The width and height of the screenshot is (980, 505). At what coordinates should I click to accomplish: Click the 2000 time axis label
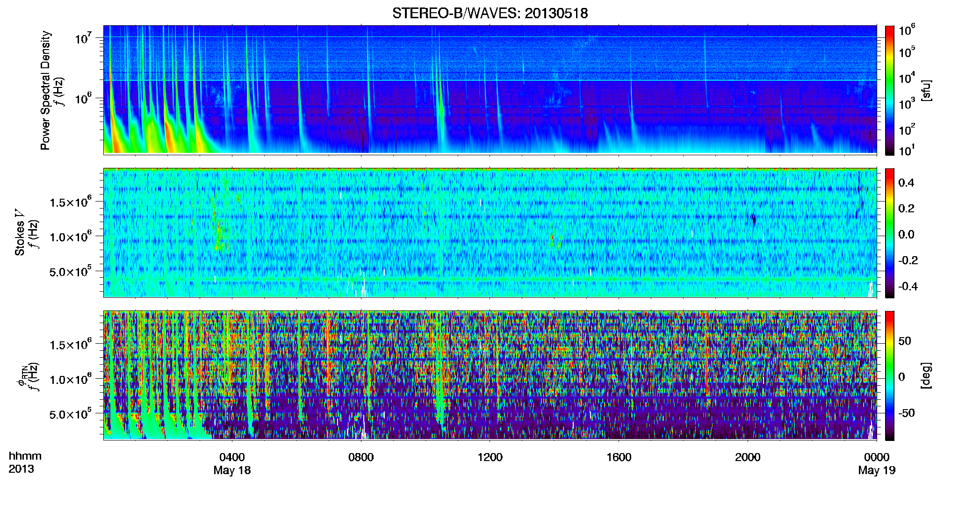pos(748,457)
